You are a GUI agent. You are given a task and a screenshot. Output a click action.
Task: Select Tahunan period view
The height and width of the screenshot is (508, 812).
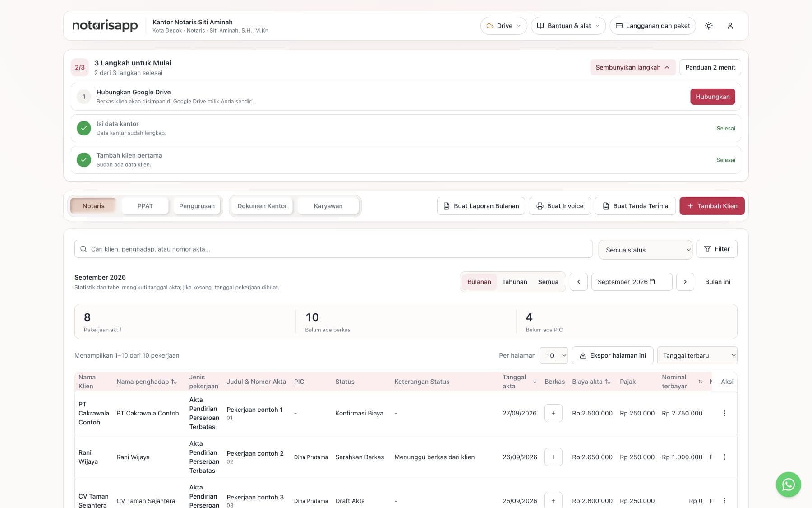point(514,282)
